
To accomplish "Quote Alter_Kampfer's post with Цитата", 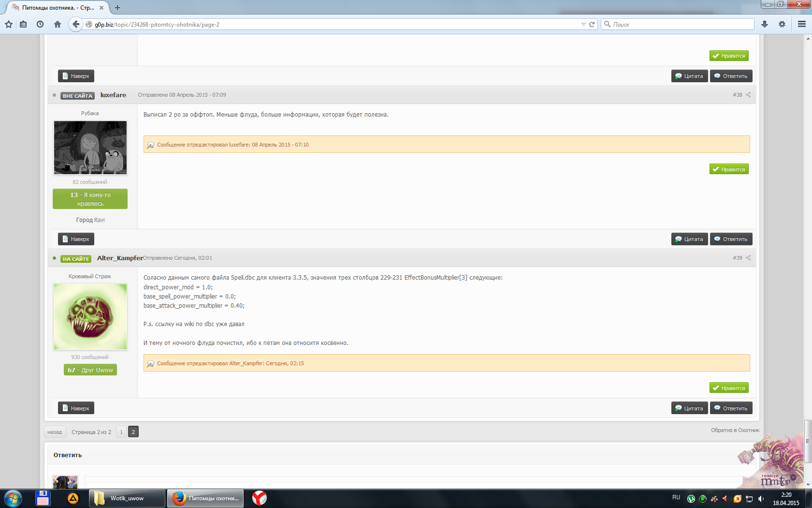I will point(689,408).
